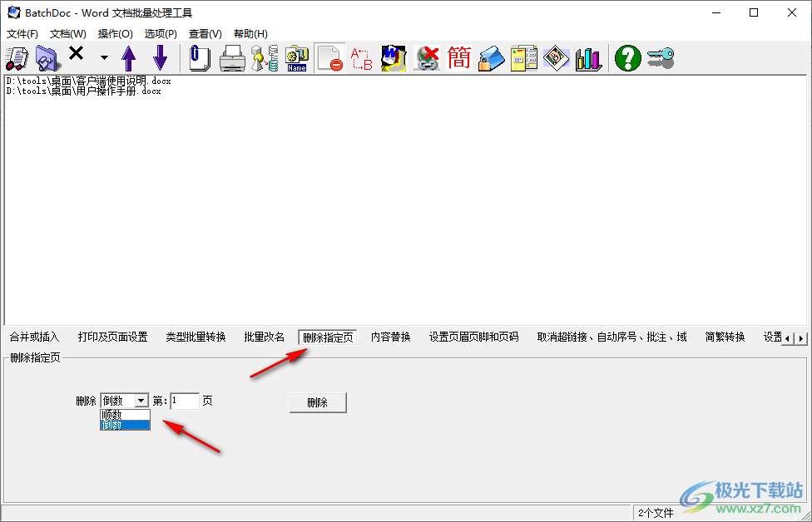Viewport: 812px width, 522px height.
Task: Switch to 设置页眉页脚和页码 tab
Action: point(473,337)
